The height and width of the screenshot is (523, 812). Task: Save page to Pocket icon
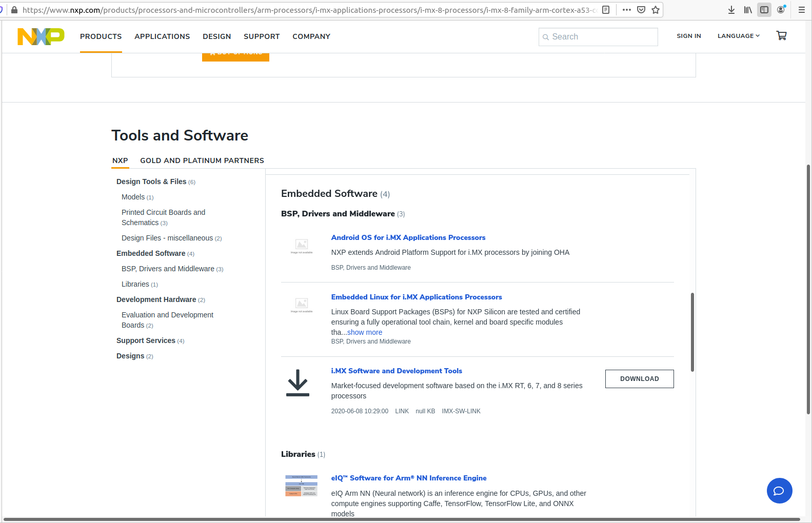tap(641, 10)
